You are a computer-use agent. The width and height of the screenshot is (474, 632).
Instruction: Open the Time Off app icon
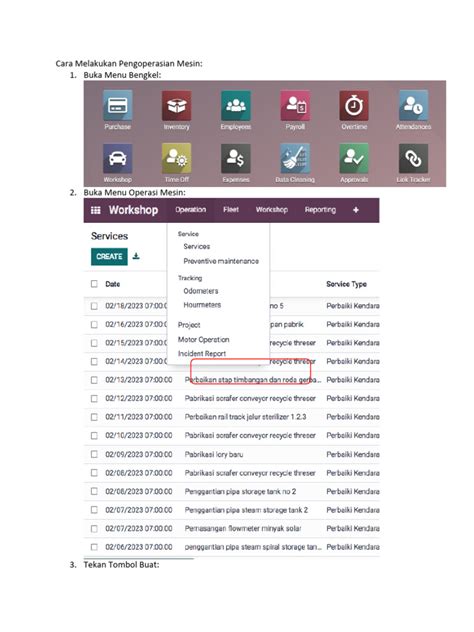[x=177, y=158]
